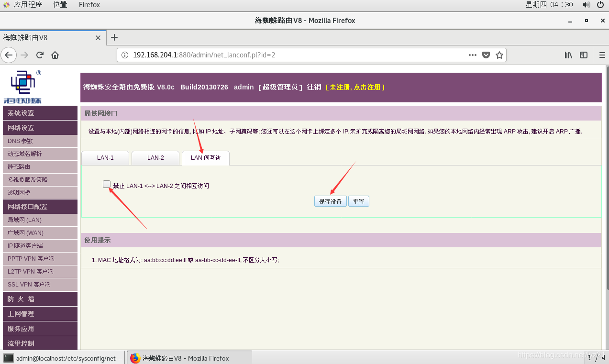
Task: Save page to Pocket icon
Action: click(x=486, y=55)
